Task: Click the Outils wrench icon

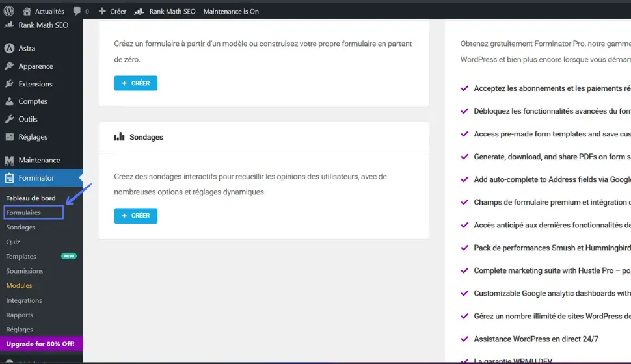Action: [x=9, y=119]
